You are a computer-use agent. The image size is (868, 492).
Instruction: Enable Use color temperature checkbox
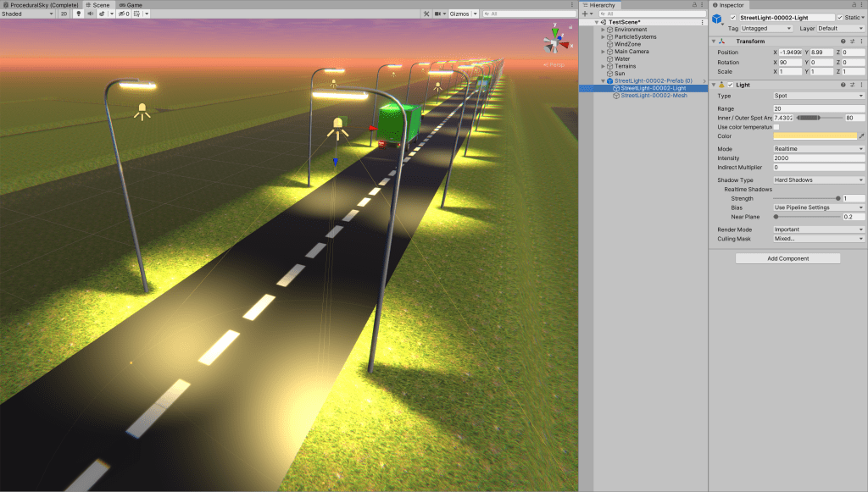776,127
